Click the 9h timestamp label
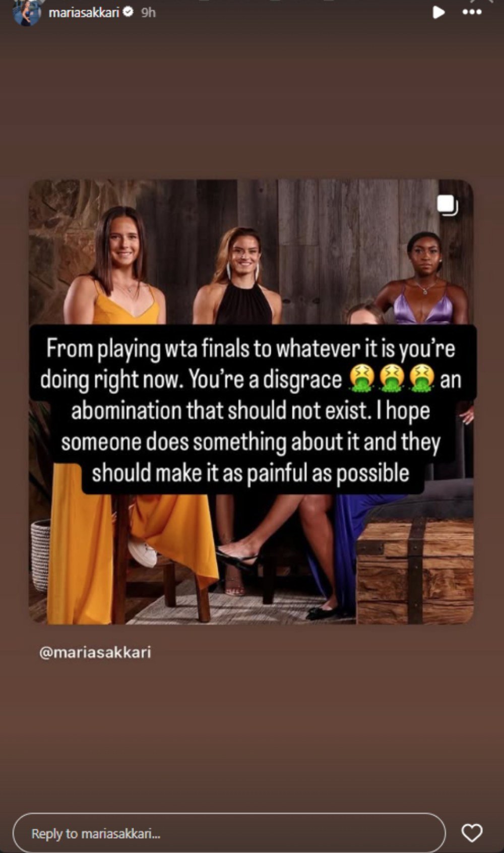 (x=148, y=13)
